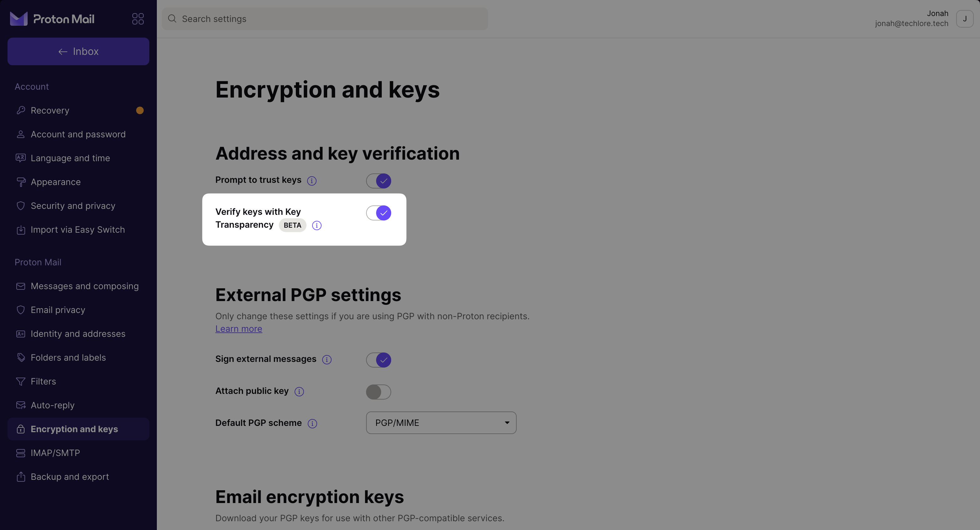Click info icon beside Sign external messages
Screen dimensions: 980x530
click(x=327, y=360)
